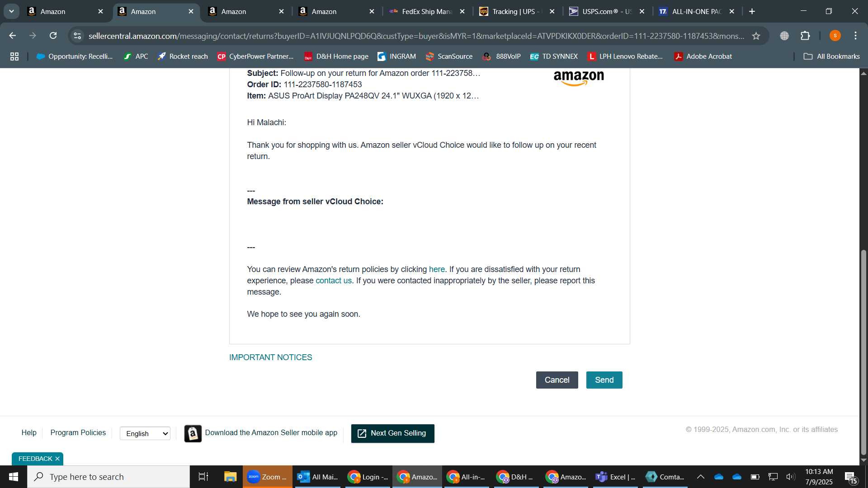
Task: Click the Amazon Seller mobile app icon
Action: pos(193,433)
